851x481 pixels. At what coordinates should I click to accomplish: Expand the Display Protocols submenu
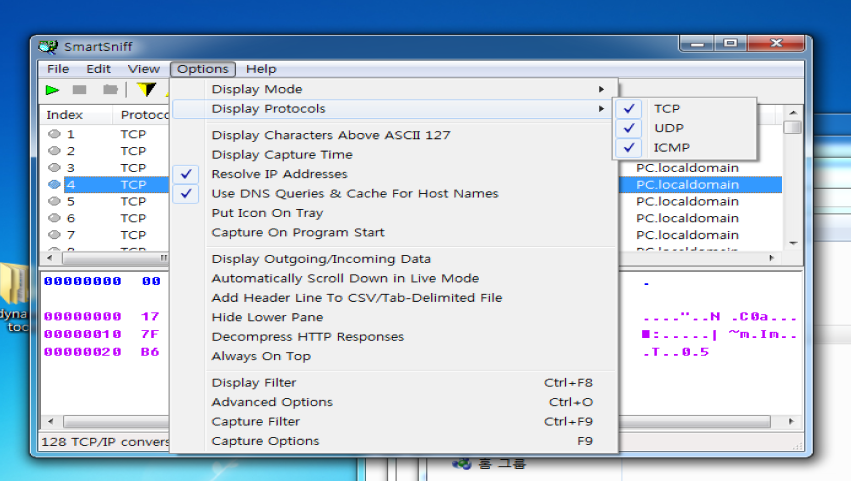click(395, 109)
